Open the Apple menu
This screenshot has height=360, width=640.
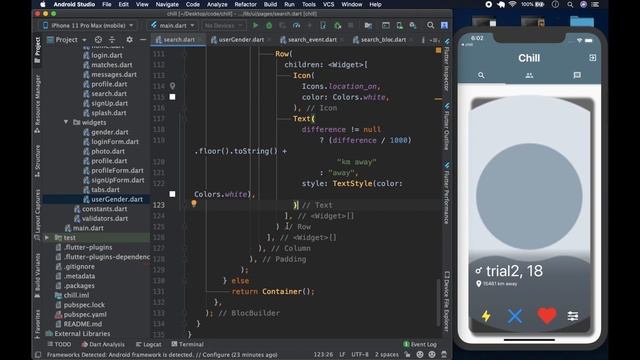coord(42,4)
